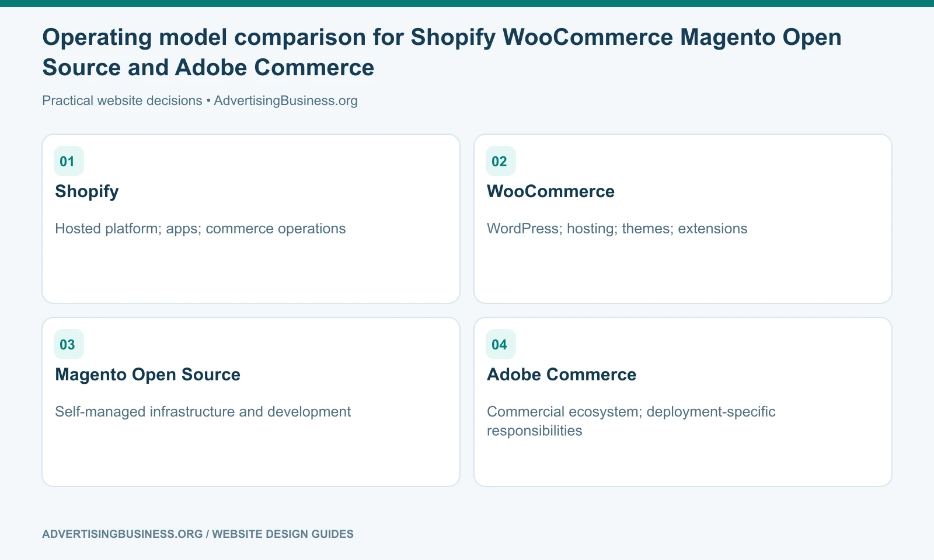Click the 04 number badge
This screenshot has height=560, width=934.
[x=501, y=344]
